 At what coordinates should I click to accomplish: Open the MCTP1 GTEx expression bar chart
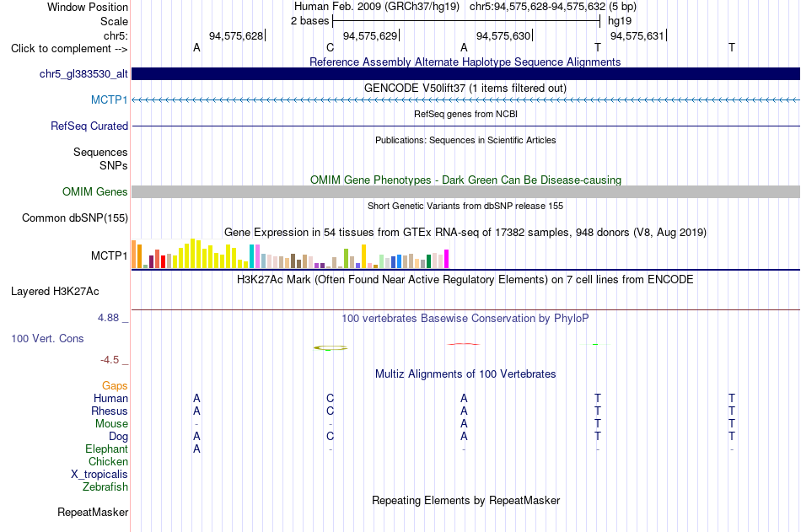[x=290, y=254]
